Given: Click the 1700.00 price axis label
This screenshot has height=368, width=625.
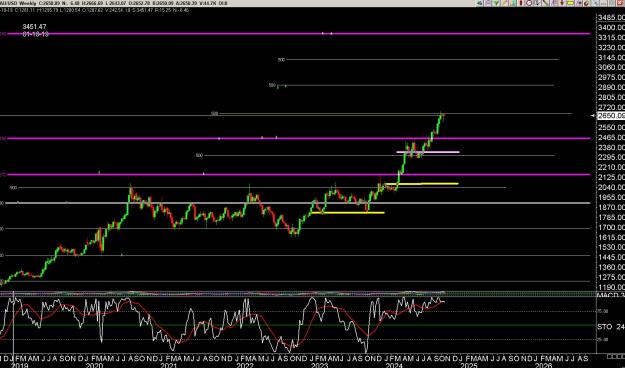Looking at the screenshot, I should [611, 227].
